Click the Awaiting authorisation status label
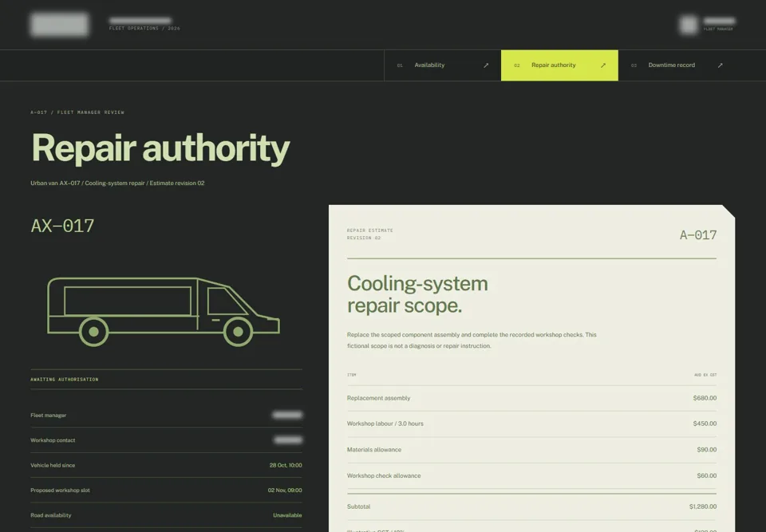 tap(65, 380)
